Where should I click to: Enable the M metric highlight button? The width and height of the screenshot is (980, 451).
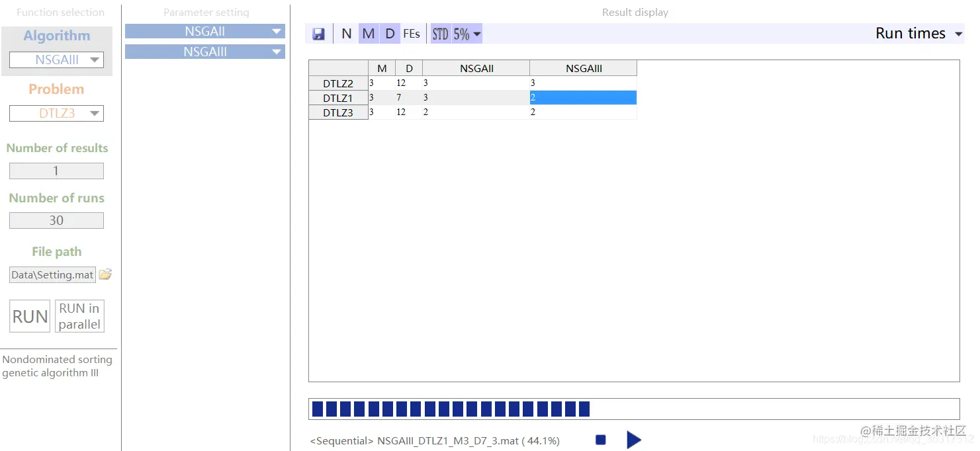click(368, 33)
